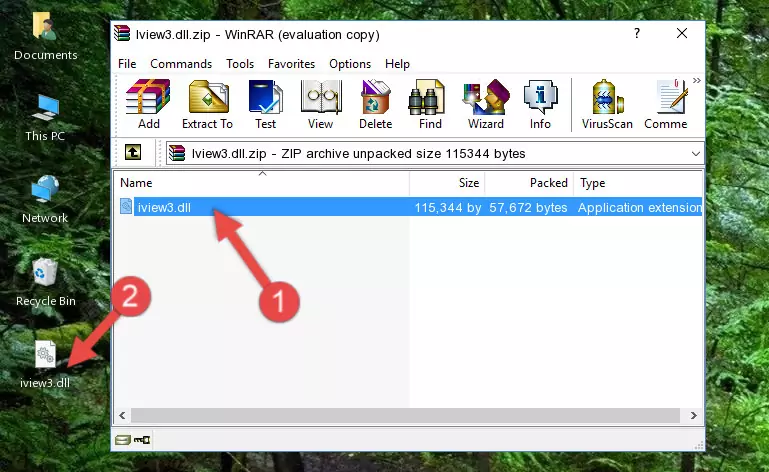Screen dimensions: 769x472
Task: Open the Help menu
Action: click(x=397, y=64)
